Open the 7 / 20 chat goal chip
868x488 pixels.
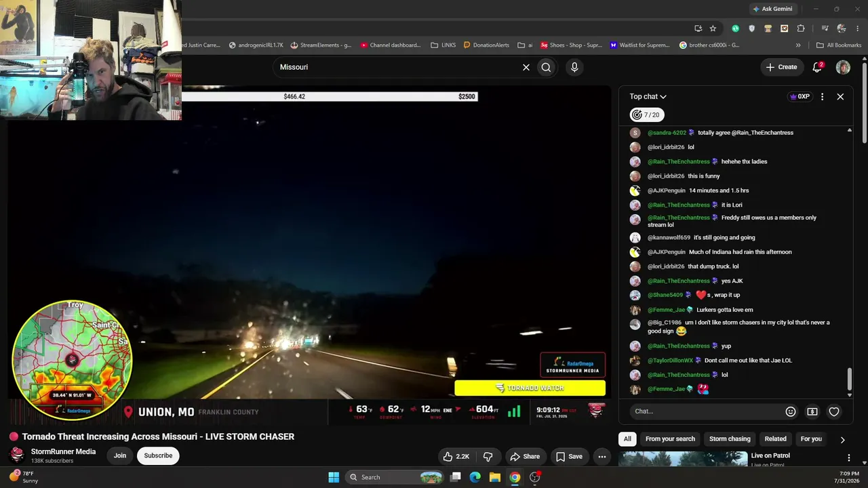(647, 115)
